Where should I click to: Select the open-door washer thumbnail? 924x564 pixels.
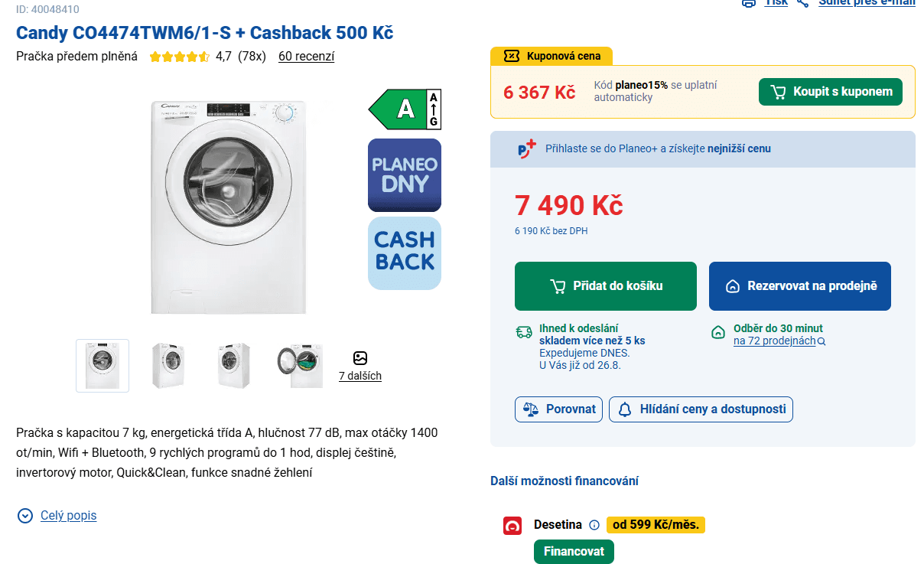click(x=300, y=366)
